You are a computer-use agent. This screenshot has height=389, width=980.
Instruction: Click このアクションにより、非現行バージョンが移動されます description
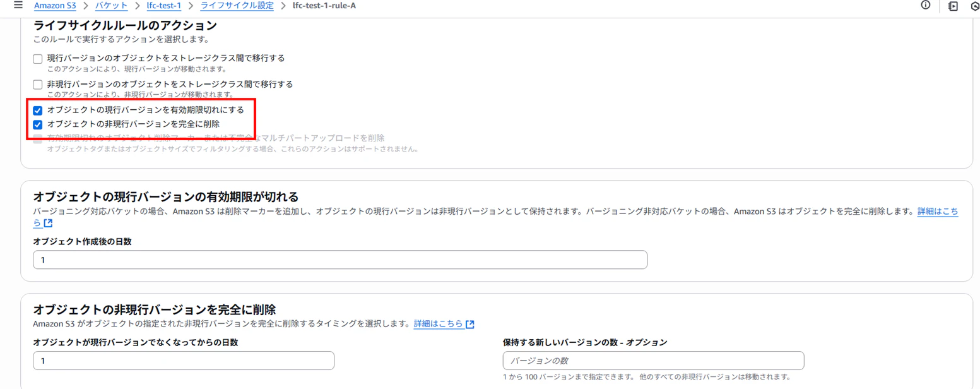click(x=141, y=95)
